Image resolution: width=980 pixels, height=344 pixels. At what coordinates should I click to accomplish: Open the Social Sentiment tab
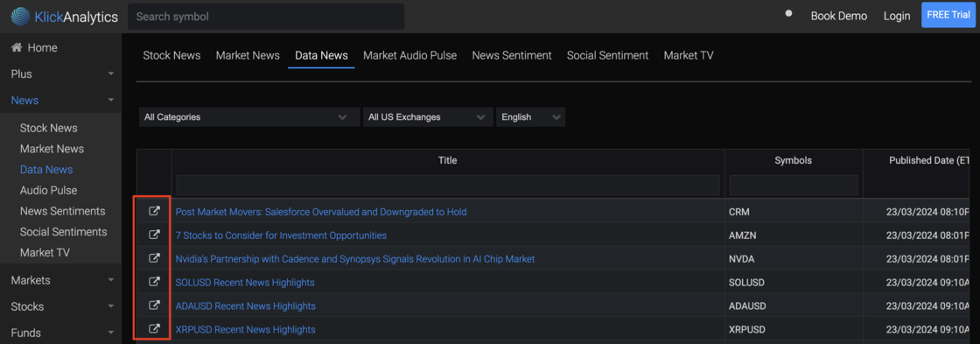(607, 56)
